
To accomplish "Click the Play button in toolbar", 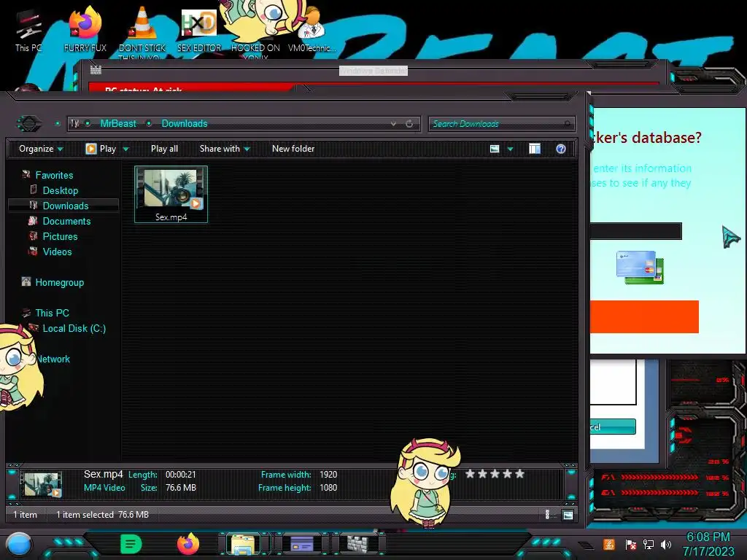I will [x=101, y=149].
